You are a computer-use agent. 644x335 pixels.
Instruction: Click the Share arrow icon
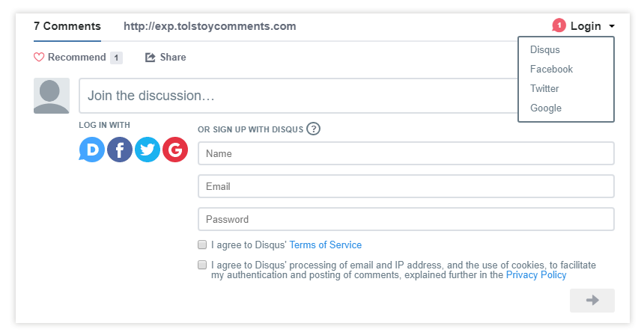151,58
